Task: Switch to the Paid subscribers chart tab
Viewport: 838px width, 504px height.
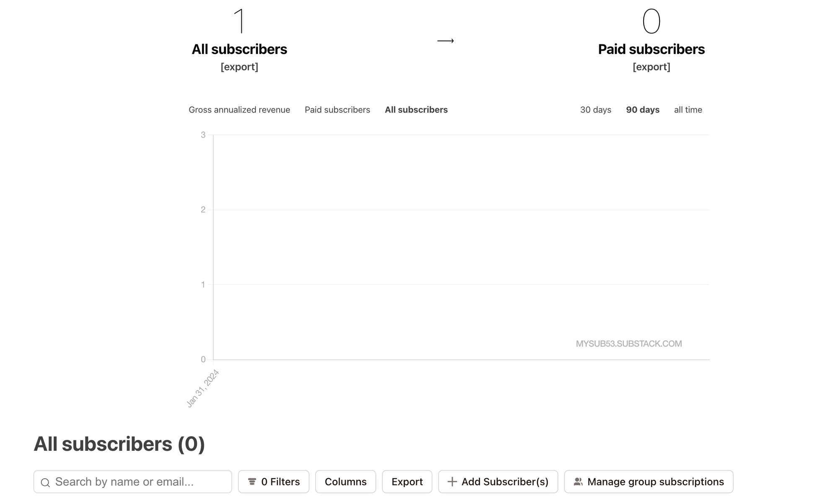Action: [337, 109]
